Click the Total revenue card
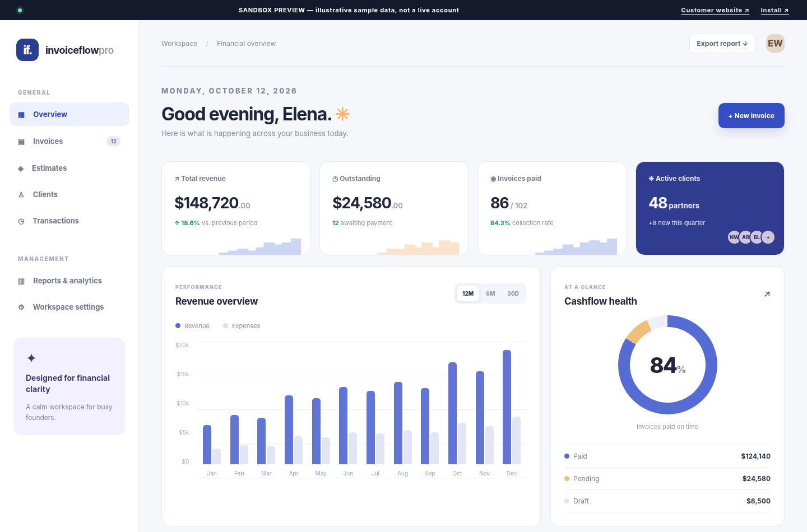 coord(236,208)
